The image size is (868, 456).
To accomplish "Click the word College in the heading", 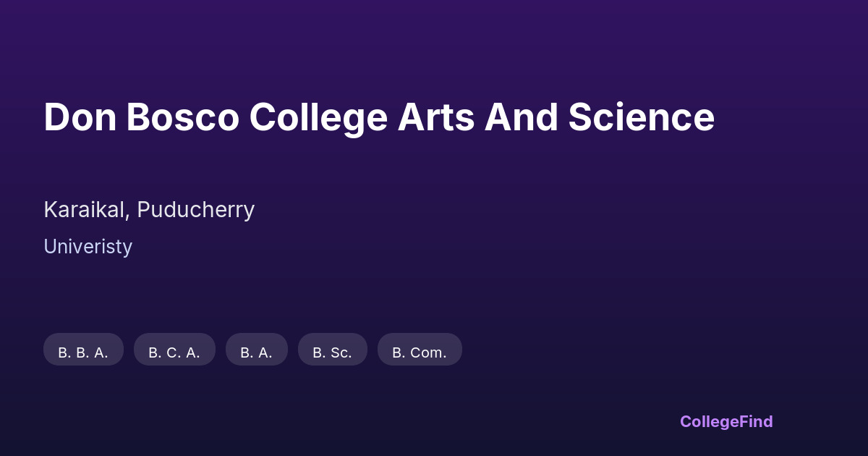I will pyautogui.click(x=318, y=117).
